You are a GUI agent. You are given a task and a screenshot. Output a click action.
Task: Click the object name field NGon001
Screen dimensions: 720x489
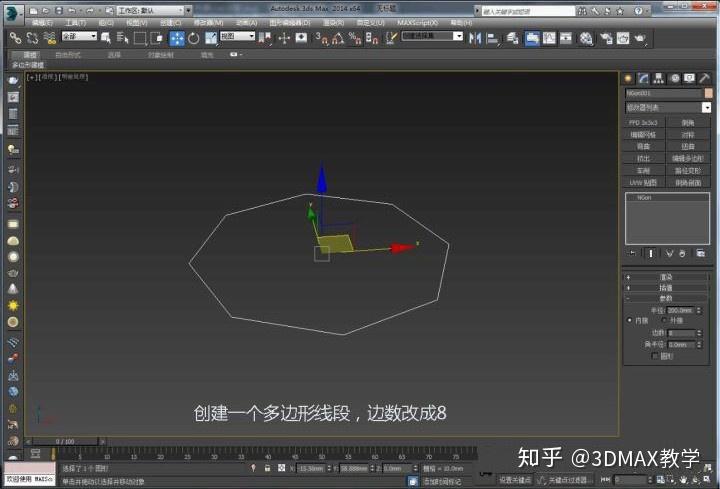coord(664,93)
